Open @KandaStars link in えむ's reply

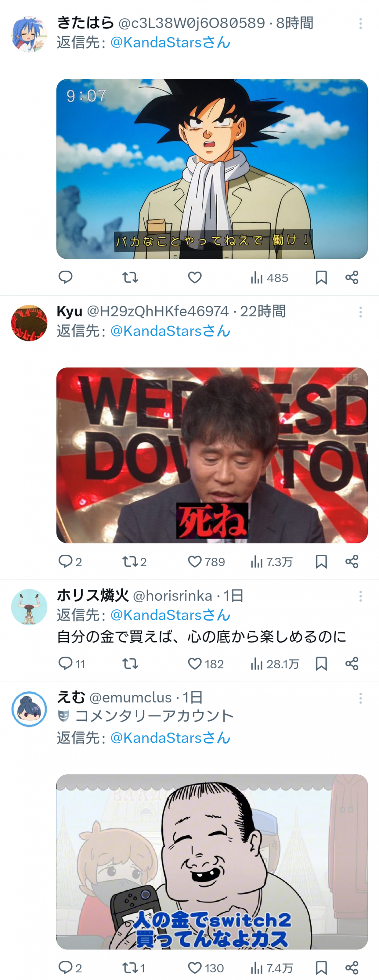pyautogui.click(x=170, y=738)
